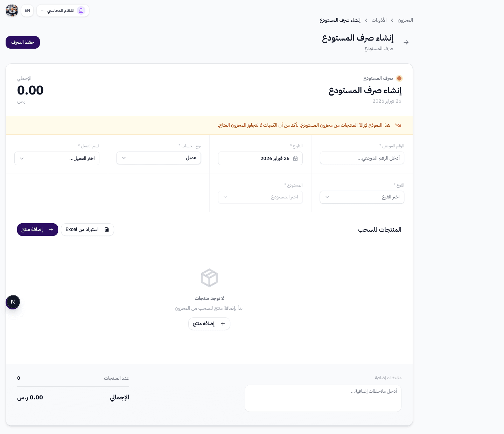Viewport: 504px width, 434px height.
Task: Open the اختر العميل customer dropdown
Action: coord(57,158)
